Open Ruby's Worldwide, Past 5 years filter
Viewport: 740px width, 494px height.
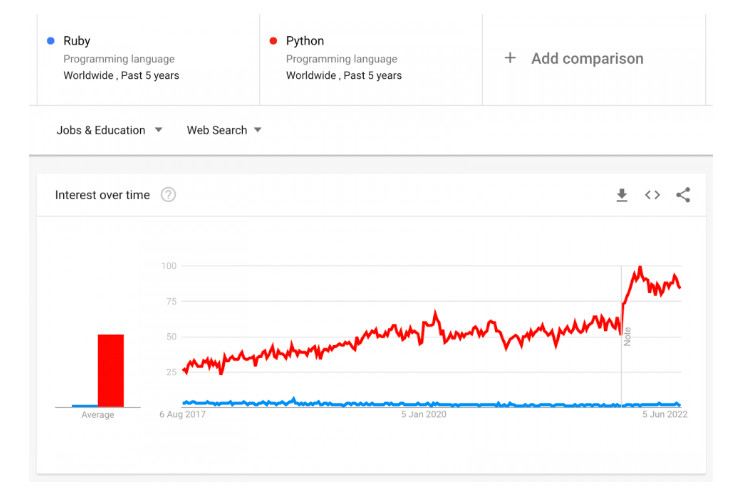coord(121,75)
